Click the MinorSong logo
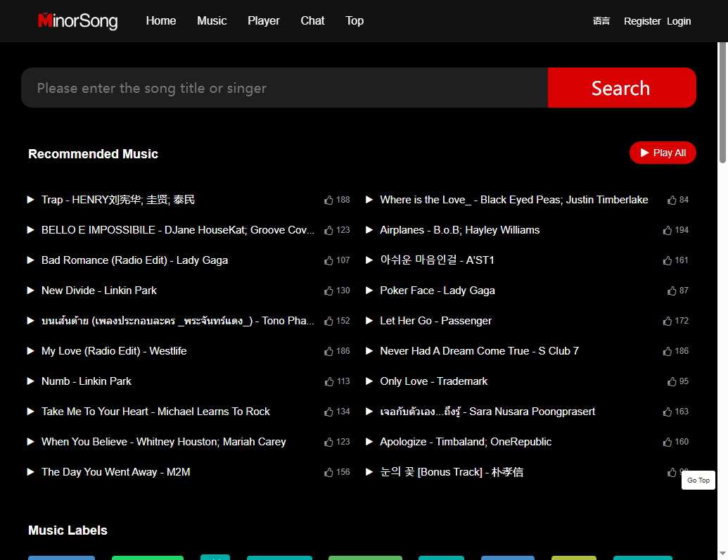This screenshot has height=560, width=728. (77, 21)
